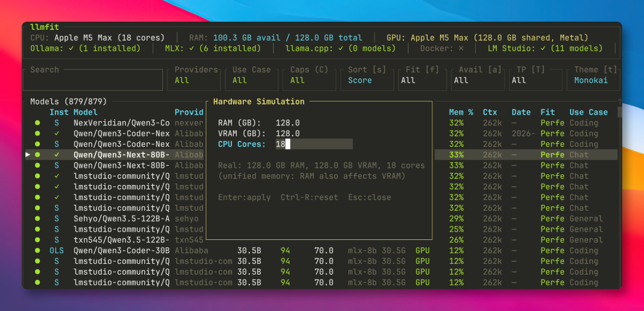Screen dimensions: 644x311
Task: Click the OLS install badge on Qwen3-Coder-30B row
Action: 57,251
